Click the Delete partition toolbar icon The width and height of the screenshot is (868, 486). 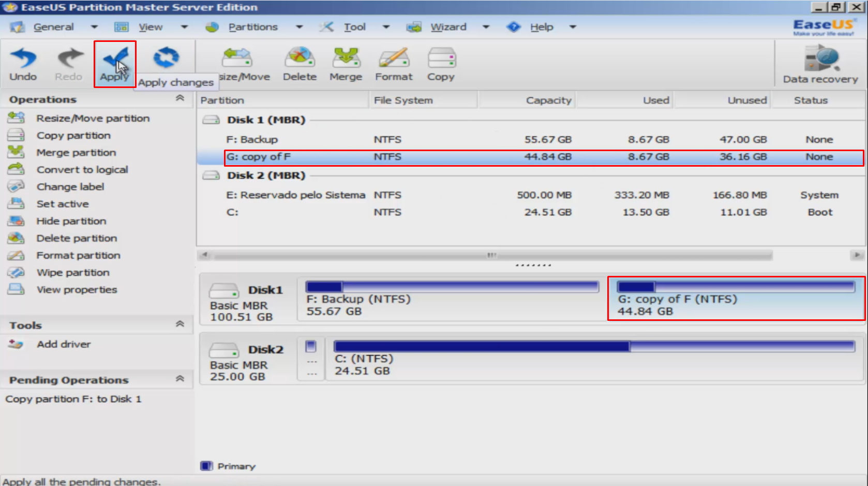point(300,64)
